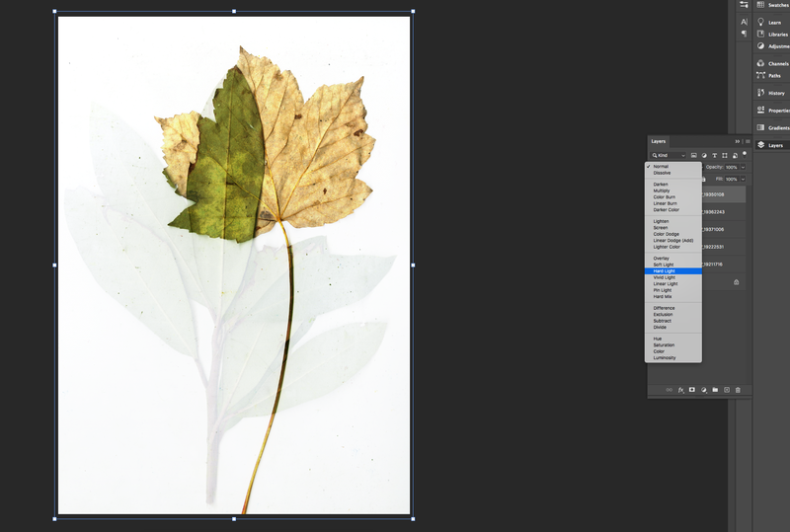The height and width of the screenshot is (532, 790).
Task: Filter layers by type layers
Action: (x=714, y=155)
